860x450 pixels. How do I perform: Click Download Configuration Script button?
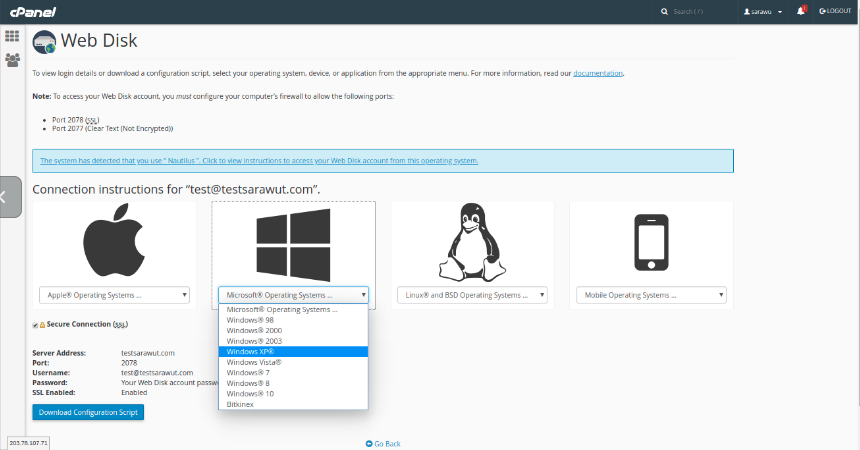(x=88, y=412)
